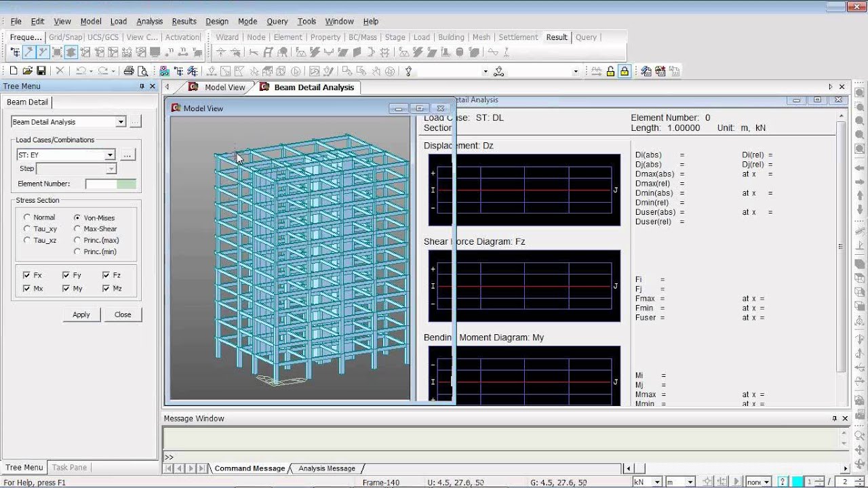Open the Step dropdown
Viewport: 868px width, 488px height.
point(111,169)
